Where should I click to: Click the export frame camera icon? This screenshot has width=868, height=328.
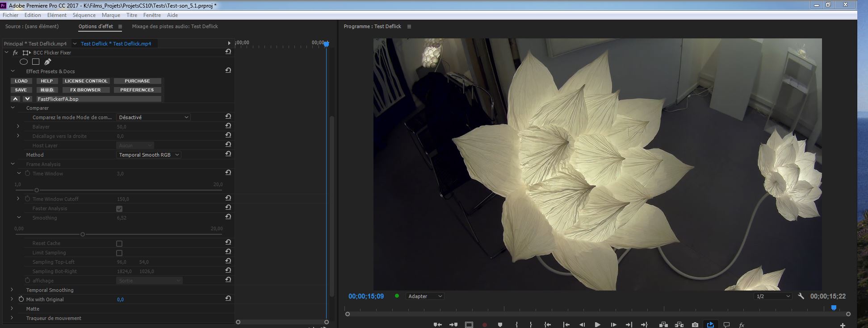pyautogui.click(x=695, y=325)
